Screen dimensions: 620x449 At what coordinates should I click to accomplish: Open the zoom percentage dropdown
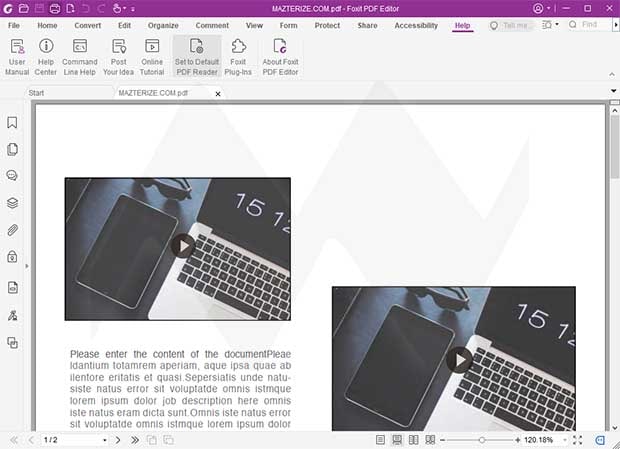pos(565,440)
